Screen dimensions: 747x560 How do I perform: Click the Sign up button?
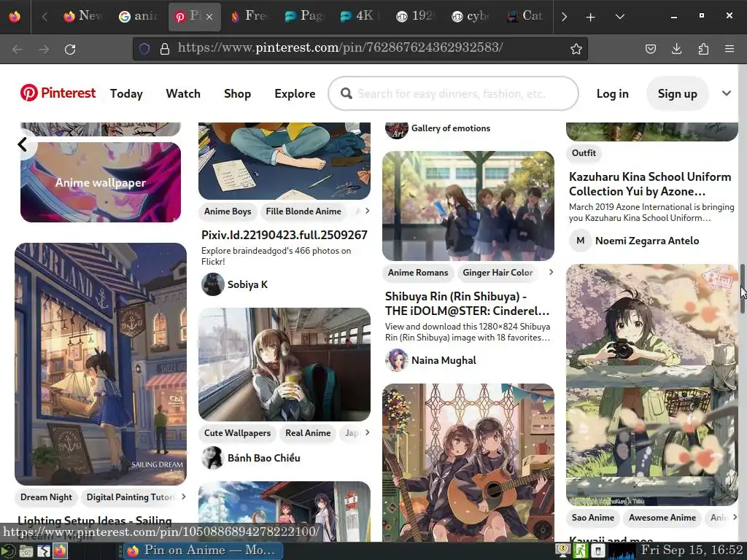677,93
